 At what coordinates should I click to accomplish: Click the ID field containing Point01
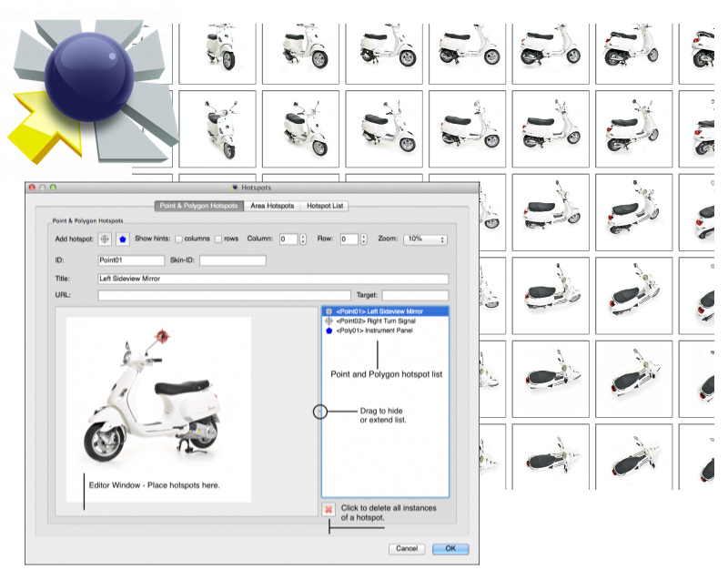(x=131, y=260)
